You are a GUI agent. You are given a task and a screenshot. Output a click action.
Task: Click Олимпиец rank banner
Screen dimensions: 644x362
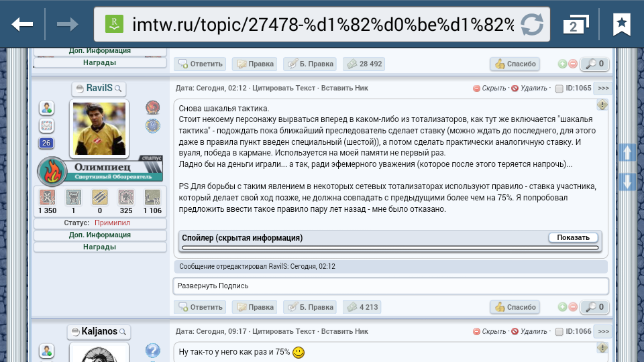100,171
